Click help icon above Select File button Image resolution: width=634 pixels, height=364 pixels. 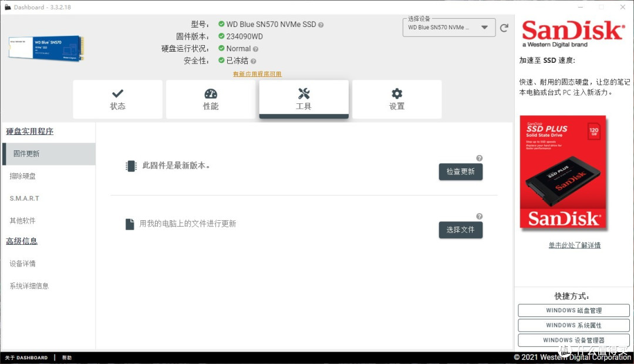tap(480, 216)
